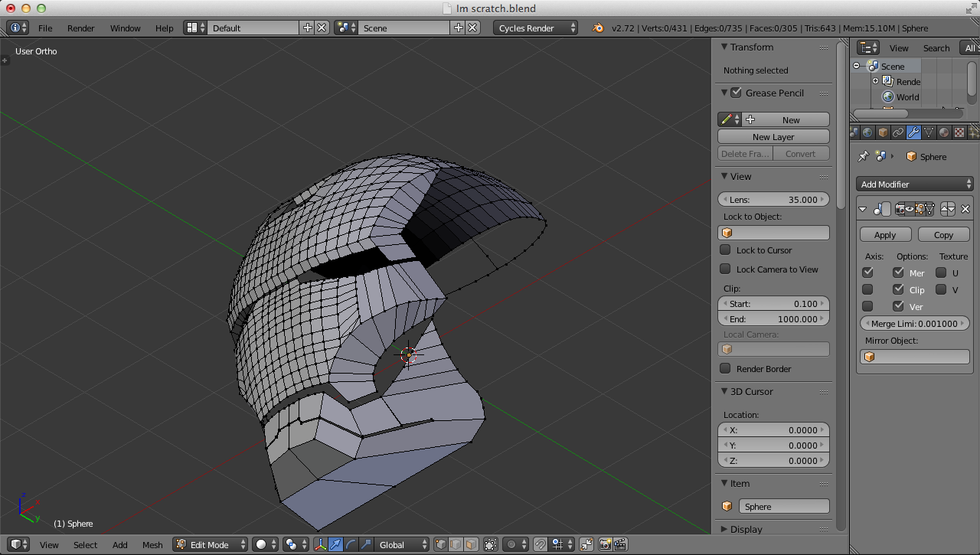
Task: Toggle the 3D manipulator widget
Action: click(321, 544)
